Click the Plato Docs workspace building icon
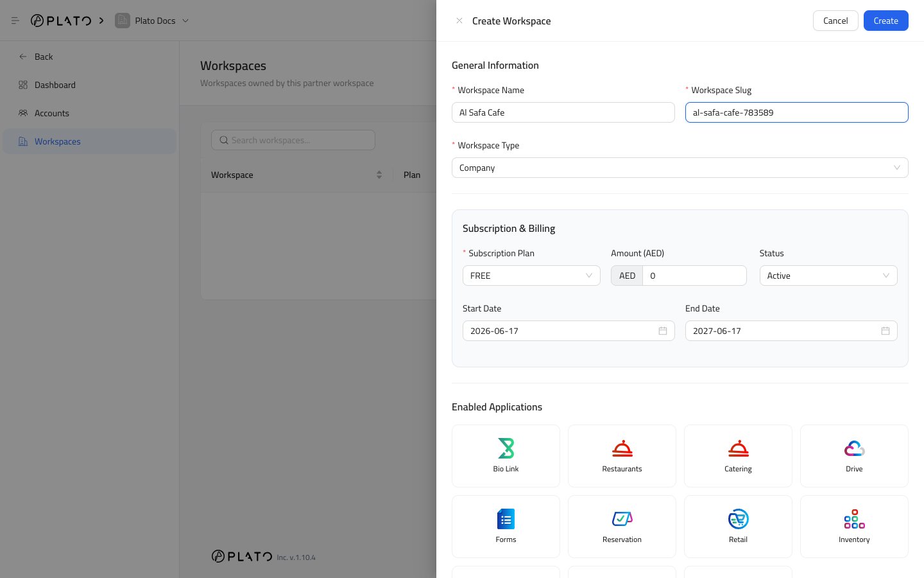The width and height of the screenshot is (924, 578). point(122,21)
